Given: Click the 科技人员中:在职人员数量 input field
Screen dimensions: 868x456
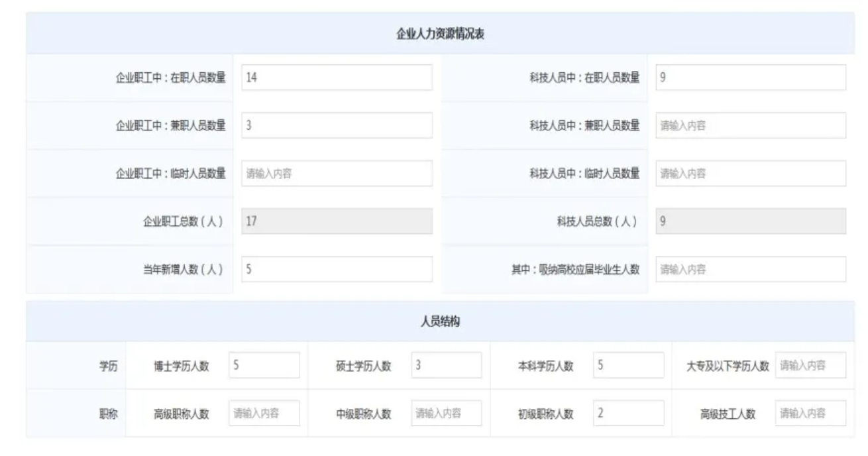Looking at the screenshot, I should (x=751, y=78).
